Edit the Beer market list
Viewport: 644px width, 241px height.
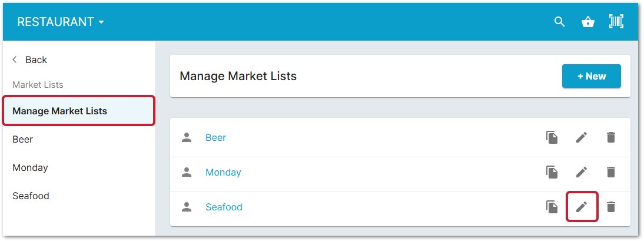pyautogui.click(x=582, y=137)
